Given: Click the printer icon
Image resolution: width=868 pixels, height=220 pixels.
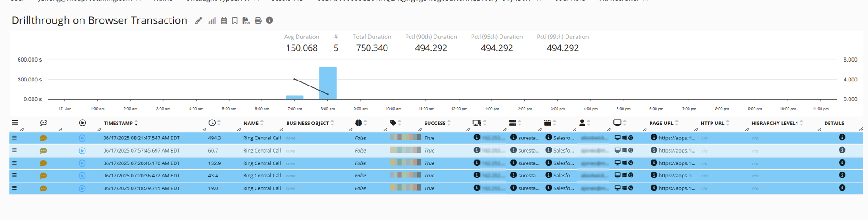Looking at the screenshot, I should [258, 21].
